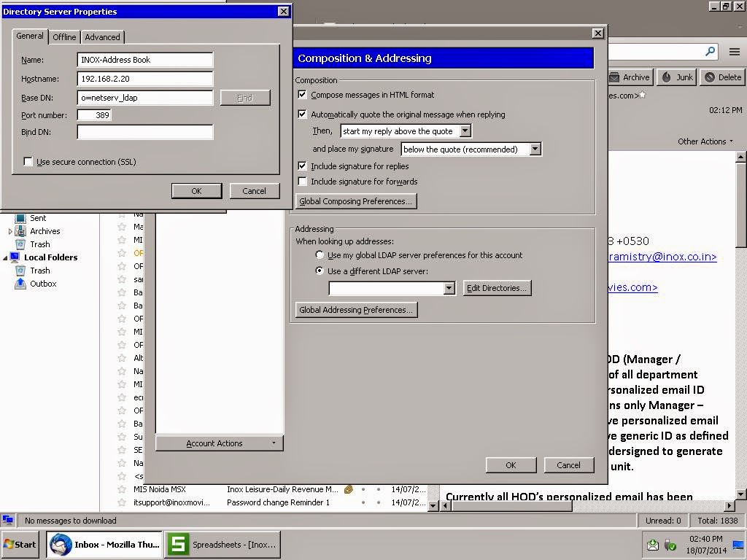Click the Edit Directories button

[497, 287]
